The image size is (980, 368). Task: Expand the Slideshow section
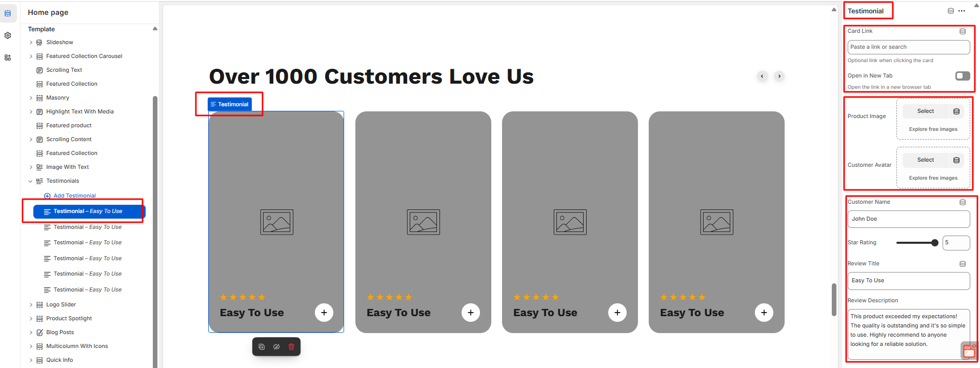point(31,43)
